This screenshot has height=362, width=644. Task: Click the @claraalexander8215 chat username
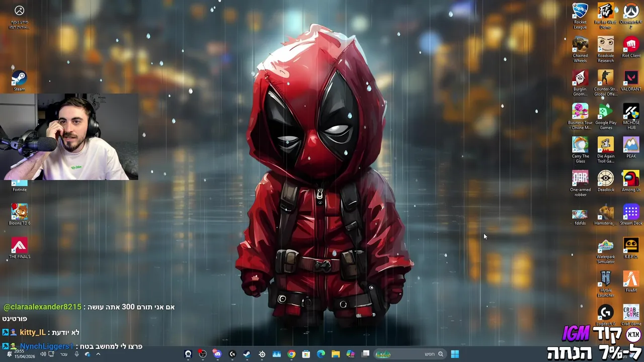point(42,307)
